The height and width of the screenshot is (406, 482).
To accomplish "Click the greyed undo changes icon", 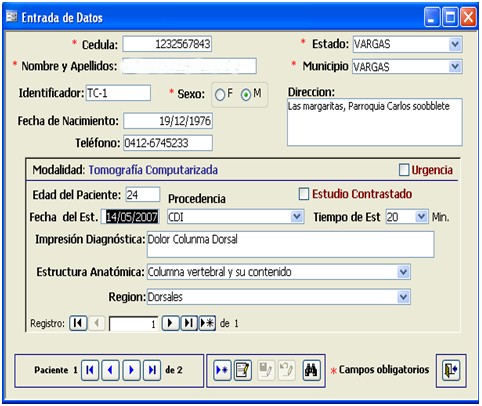I will click(286, 370).
